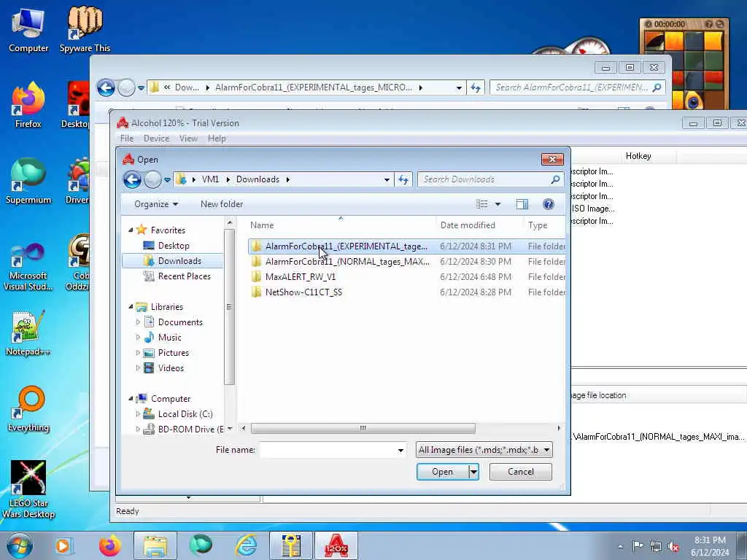
Task: Click the Open button
Action: pos(443,472)
